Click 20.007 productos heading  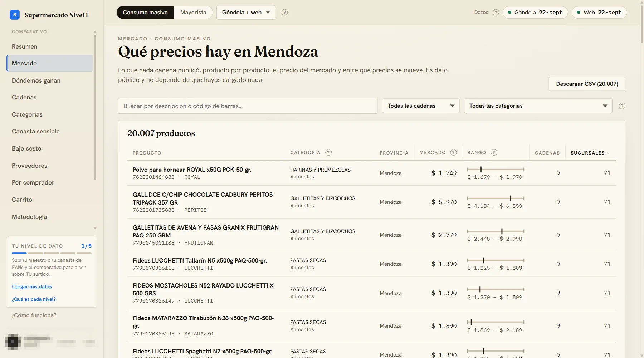(x=161, y=133)
